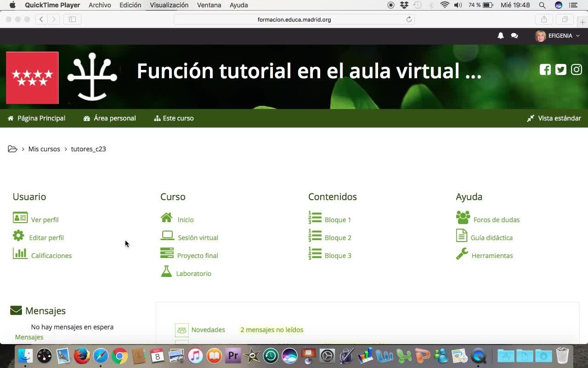Viewport: 588px width, 368px height.
Task: Click the Inicio house icon
Action: pos(167,217)
